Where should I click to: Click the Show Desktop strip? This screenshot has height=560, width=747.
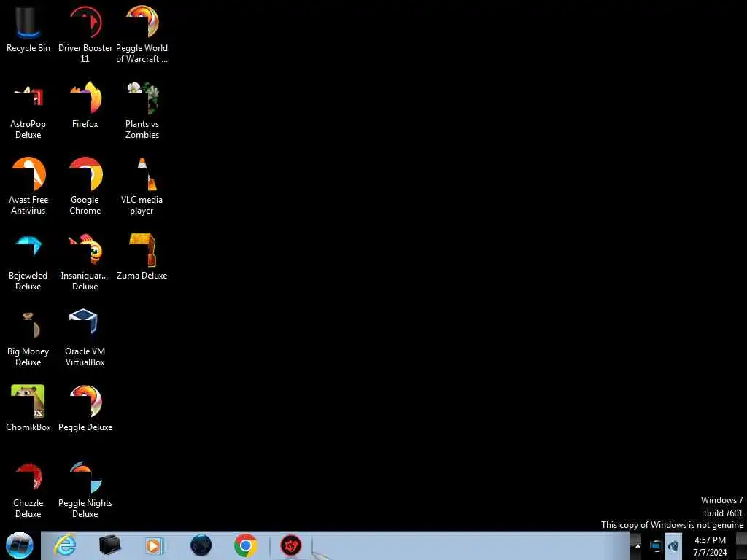[741, 545]
